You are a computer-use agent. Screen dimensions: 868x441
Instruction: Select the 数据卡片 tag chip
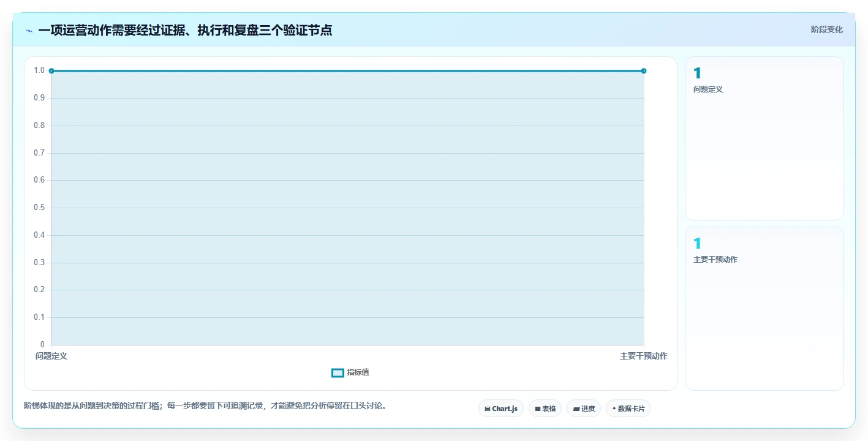pos(628,409)
